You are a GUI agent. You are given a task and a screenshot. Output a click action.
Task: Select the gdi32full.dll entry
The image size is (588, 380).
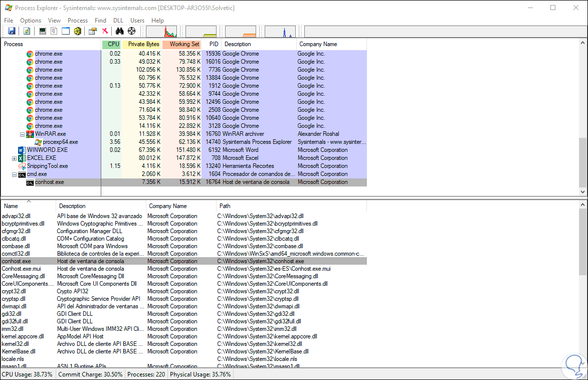tap(15, 321)
